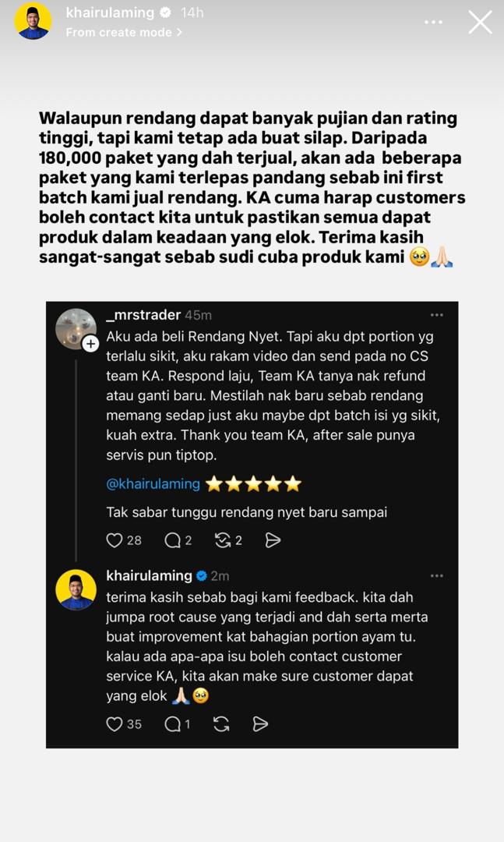The image size is (504, 842).
Task: Repost khairulaming's reply using the repost icon
Action: pyautogui.click(x=221, y=724)
